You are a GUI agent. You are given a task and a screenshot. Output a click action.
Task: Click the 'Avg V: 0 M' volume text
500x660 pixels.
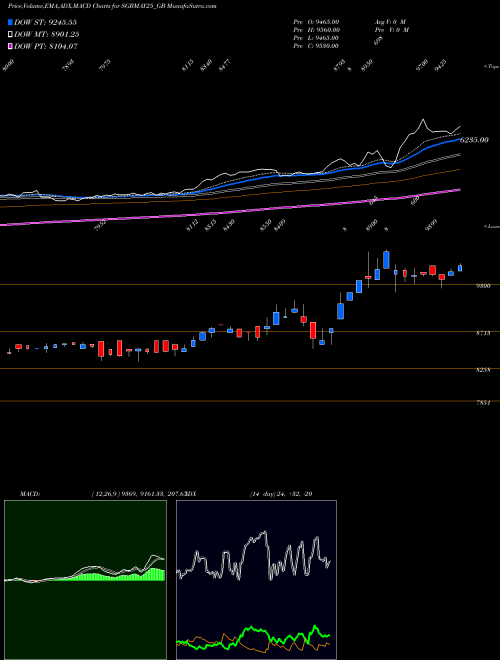point(390,22)
